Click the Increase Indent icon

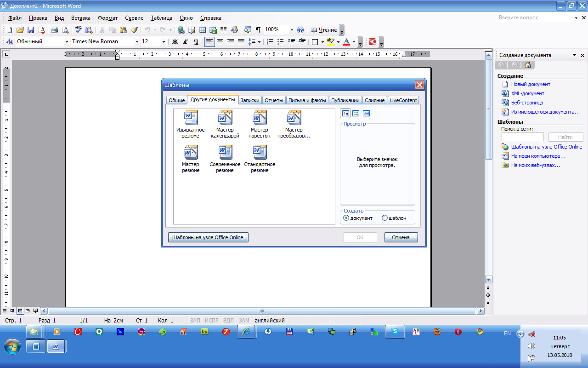coord(302,42)
